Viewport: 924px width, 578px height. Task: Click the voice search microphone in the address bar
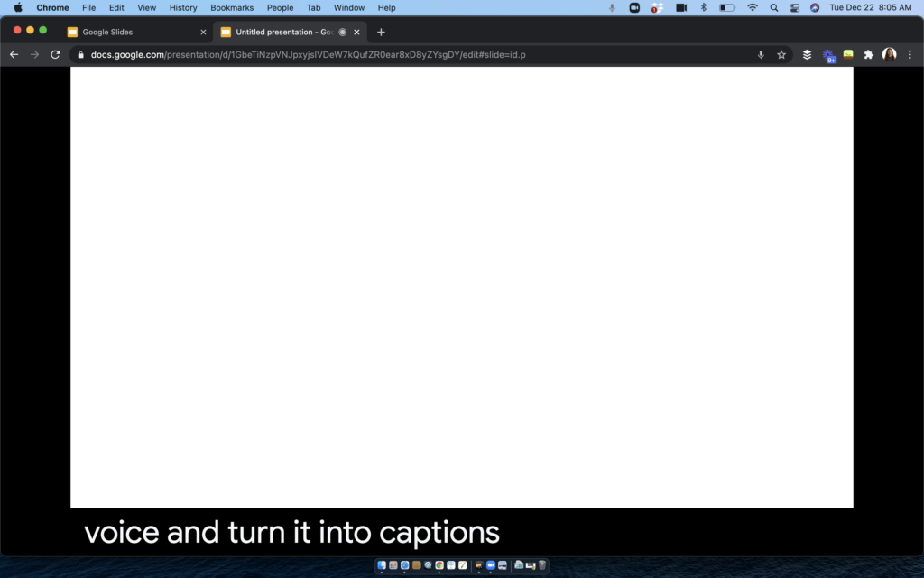tap(761, 54)
